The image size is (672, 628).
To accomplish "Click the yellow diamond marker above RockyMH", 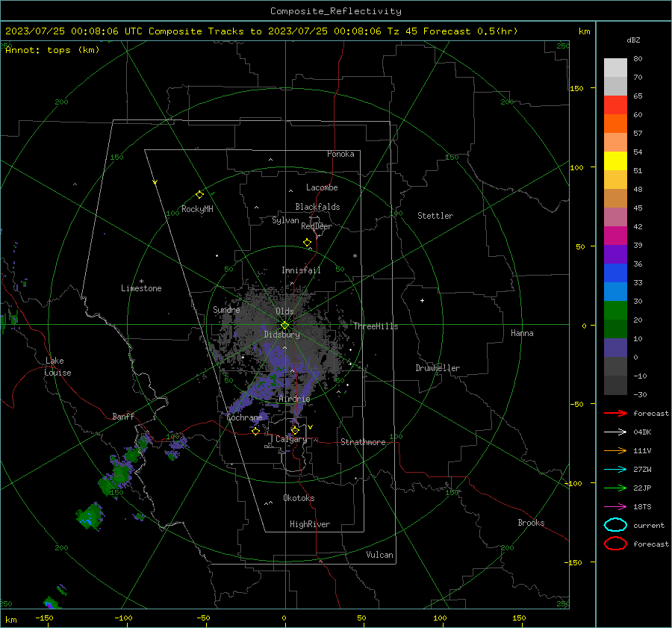I will pyautogui.click(x=199, y=195).
